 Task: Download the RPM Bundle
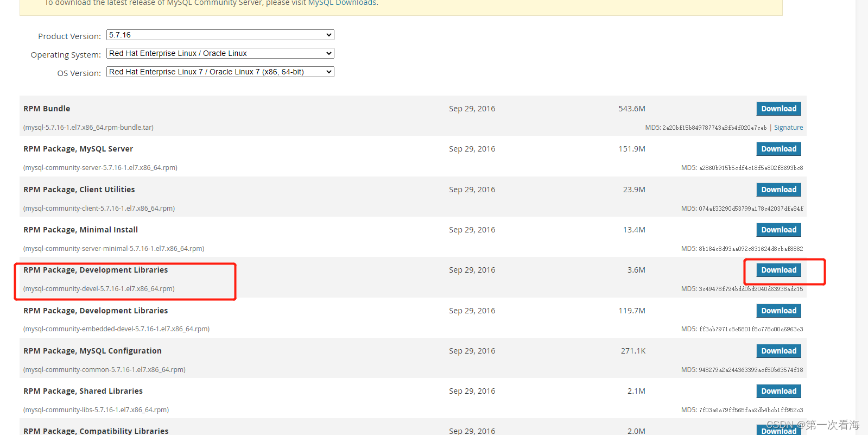pos(778,109)
